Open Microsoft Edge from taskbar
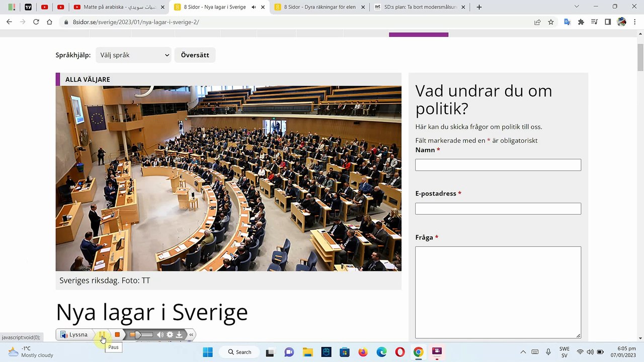644x362 pixels. point(381,352)
